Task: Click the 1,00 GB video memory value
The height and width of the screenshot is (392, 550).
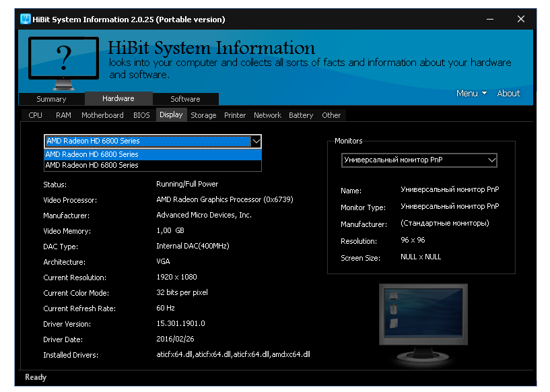Action: (x=170, y=230)
